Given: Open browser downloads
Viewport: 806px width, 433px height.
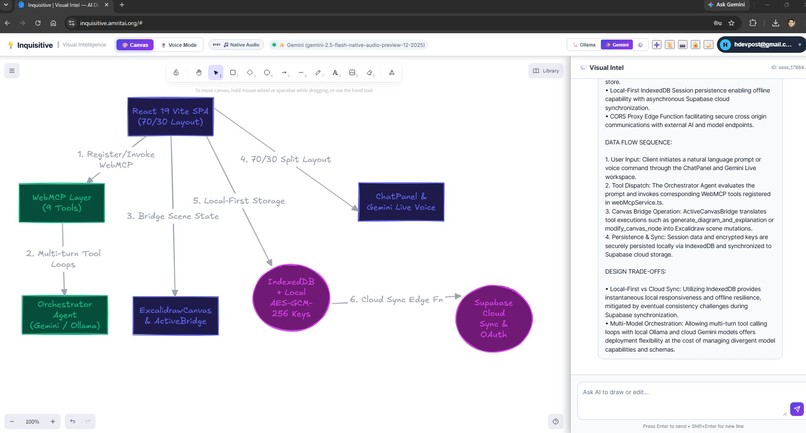Looking at the screenshot, I should tap(775, 23).
